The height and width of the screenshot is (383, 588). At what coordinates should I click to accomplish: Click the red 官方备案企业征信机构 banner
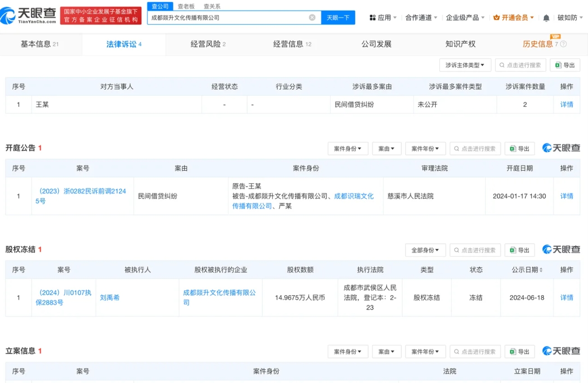click(x=101, y=16)
